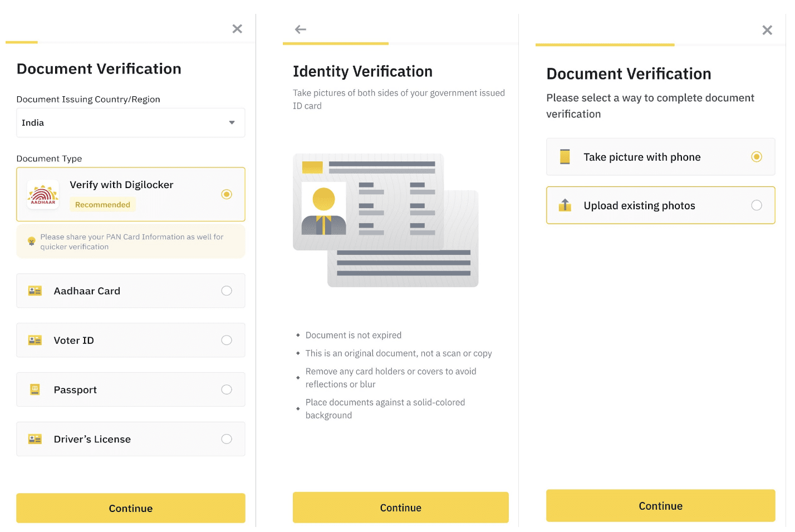Viewport: 795px width, 532px height.
Task: Select the Voter ID radio option
Action: [227, 340]
